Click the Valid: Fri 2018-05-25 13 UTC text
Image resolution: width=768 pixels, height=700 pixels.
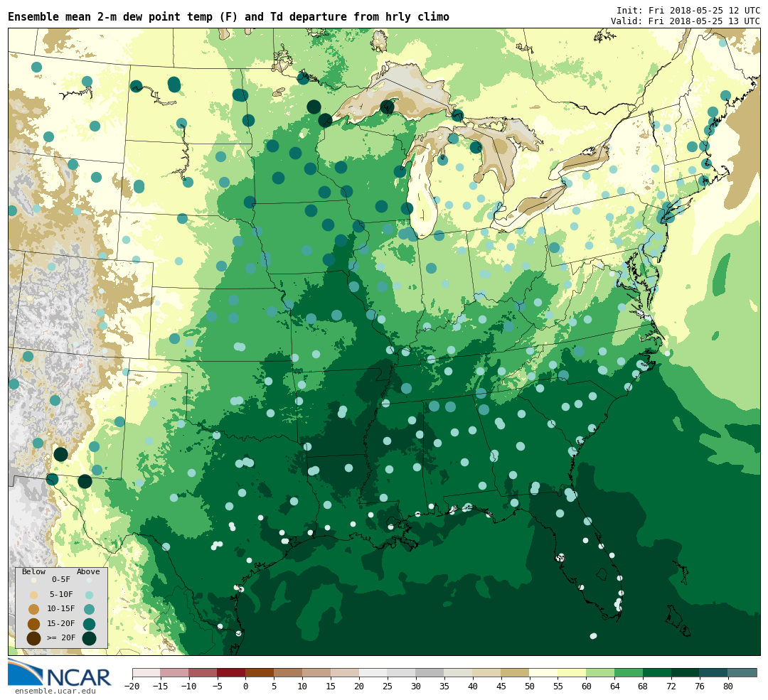click(x=686, y=21)
